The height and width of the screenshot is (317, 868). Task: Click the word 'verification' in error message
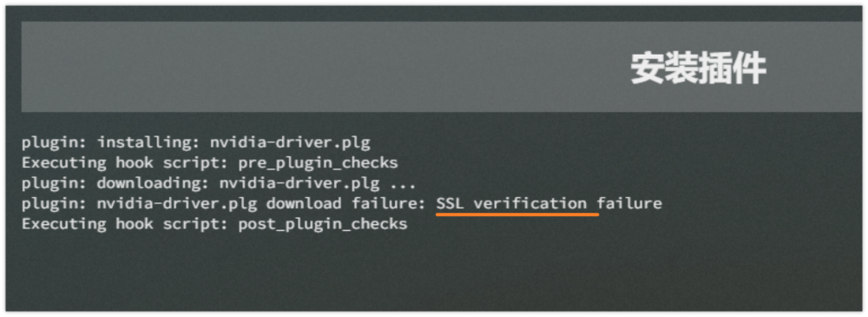[x=530, y=203]
